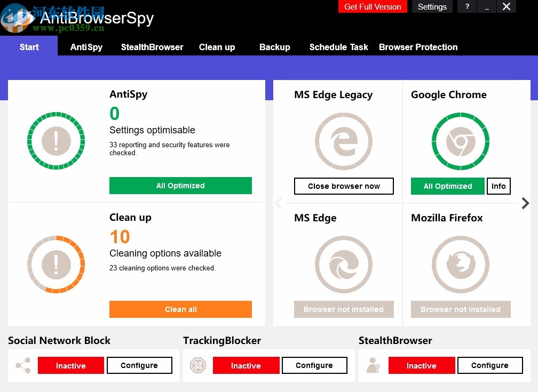Click the Google Chrome browser icon
Image resolution: width=538 pixels, height=392 pixels.
click(x=460, y=142)
